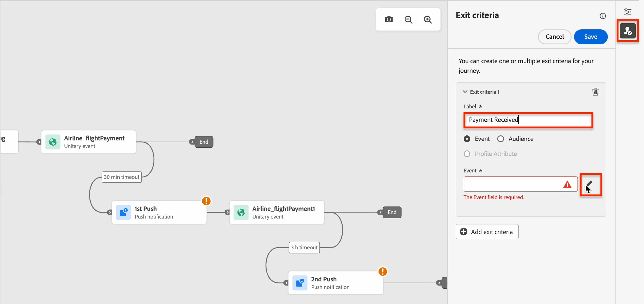Select the Audience radio button
This screenshot has height=304, width=644.
click(x=500, y=139)
